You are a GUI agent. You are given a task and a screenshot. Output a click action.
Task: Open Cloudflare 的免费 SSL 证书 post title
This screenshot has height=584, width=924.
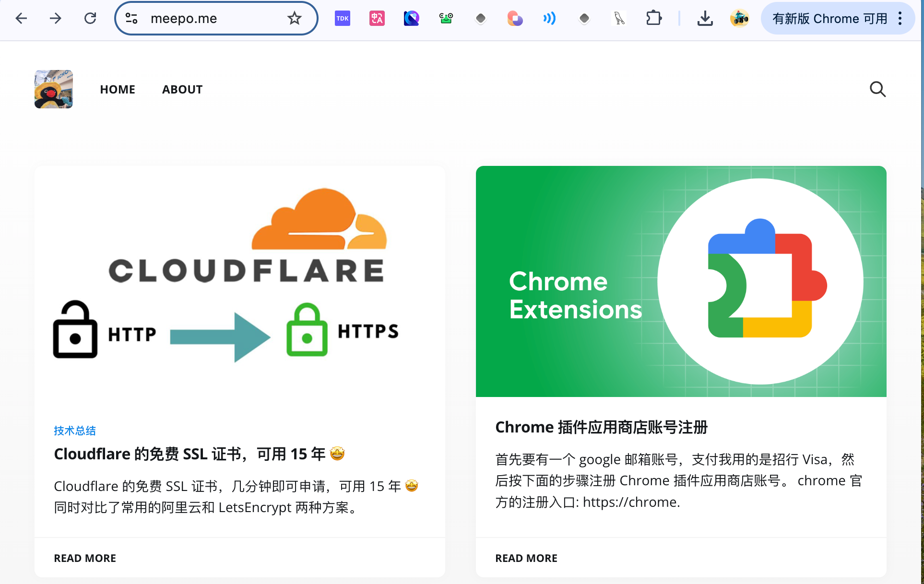[200, 454]
